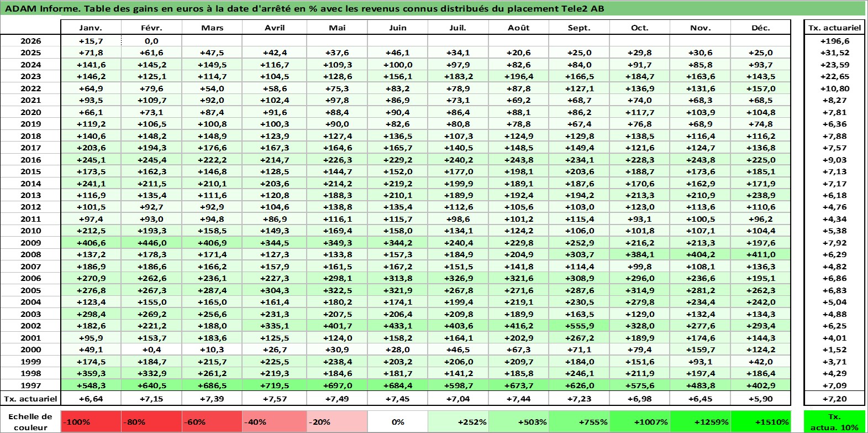The image size is (868, 433).
Task: Select the 2024 Juin cell '+100,0'
Action: tap(398, 65)
